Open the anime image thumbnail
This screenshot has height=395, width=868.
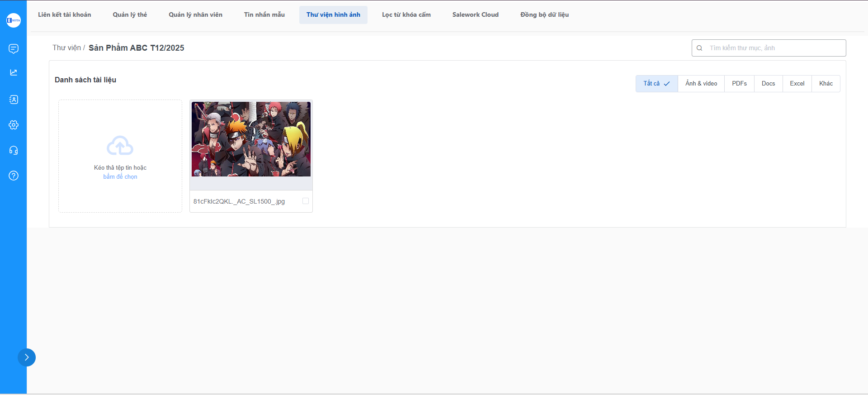pos(251,139)
